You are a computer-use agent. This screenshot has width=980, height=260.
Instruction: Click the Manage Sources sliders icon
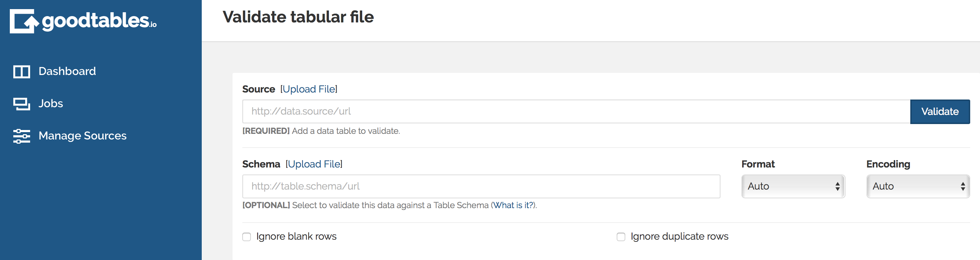22,136
